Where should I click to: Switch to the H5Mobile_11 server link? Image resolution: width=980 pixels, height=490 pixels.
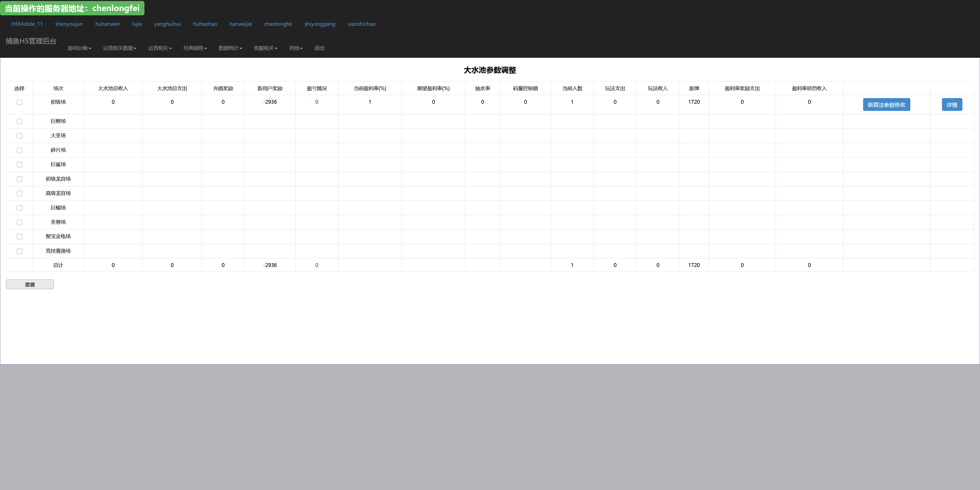[x=27, y=24]
